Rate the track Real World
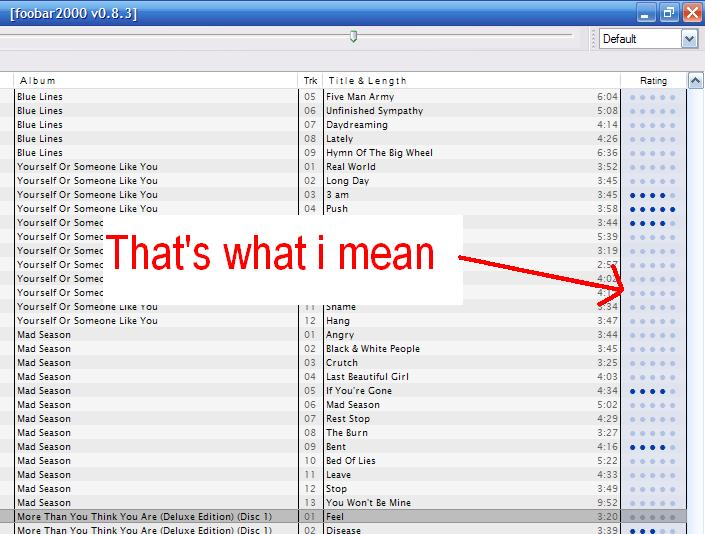Viewport: 705px width, 534px height. 653,167
